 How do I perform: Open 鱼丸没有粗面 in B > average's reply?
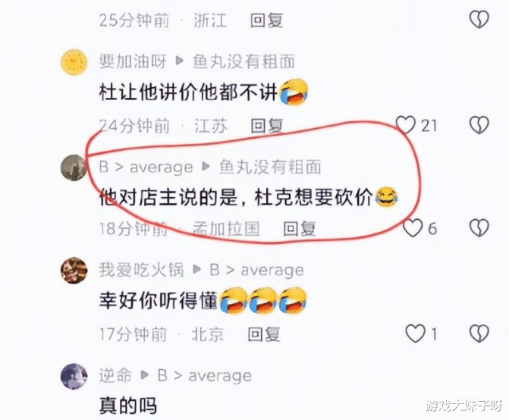pyautogui.click(x=270, y=167)
